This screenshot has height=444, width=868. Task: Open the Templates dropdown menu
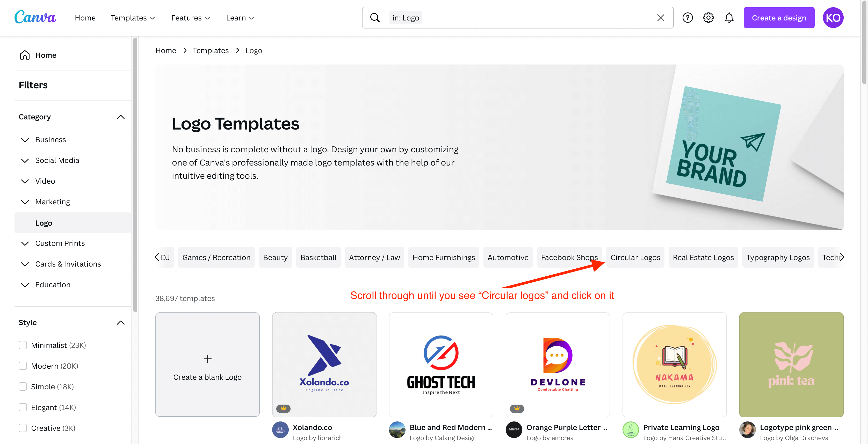133,18
